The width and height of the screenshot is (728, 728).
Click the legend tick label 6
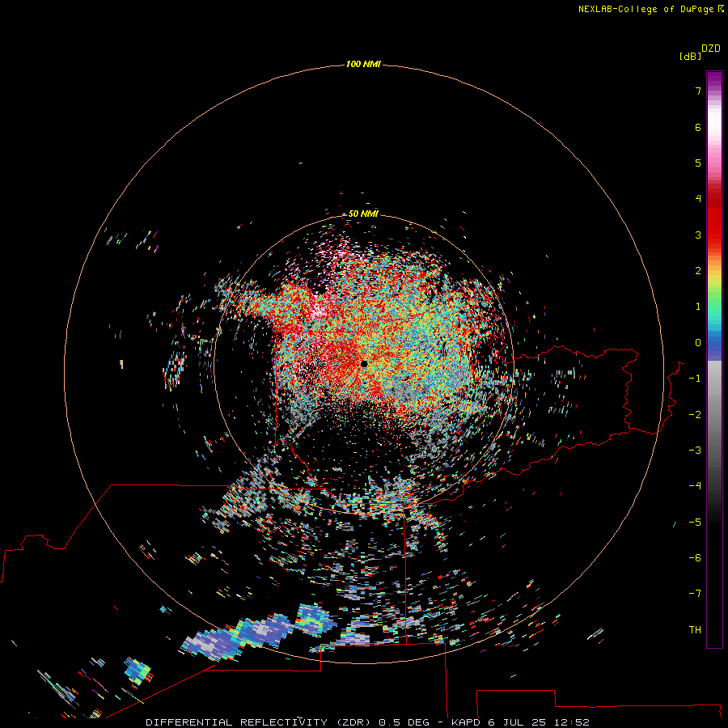coord(698,127)
